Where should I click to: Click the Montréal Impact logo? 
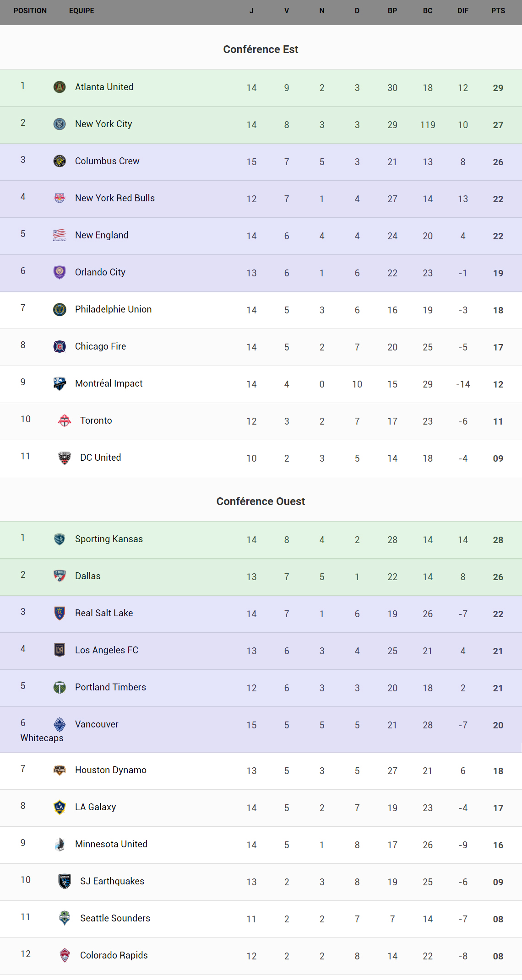click(x=60, y=383)
